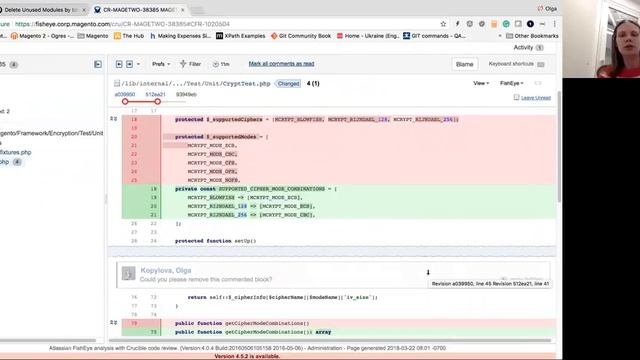This screenshot has height=360, width=640.
Task: Close the CR-MAGETWO-38385 tab
Action: [x=182, y=9]
